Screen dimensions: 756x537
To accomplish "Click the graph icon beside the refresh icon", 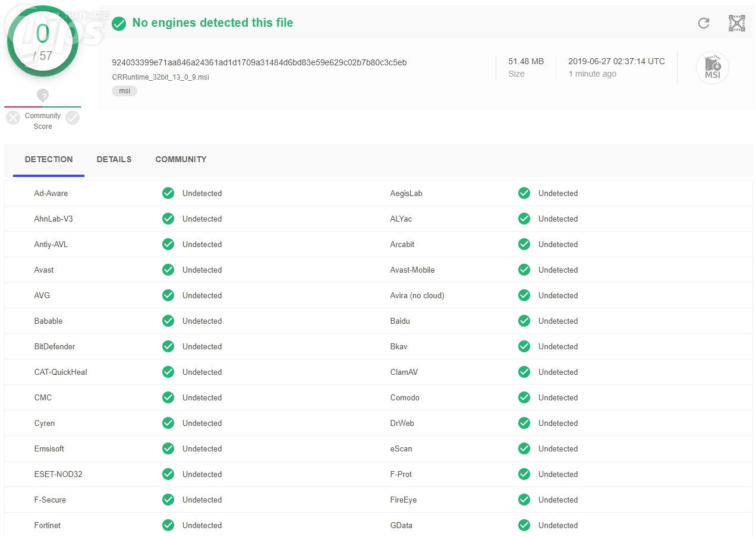I will tap(737, 23).
